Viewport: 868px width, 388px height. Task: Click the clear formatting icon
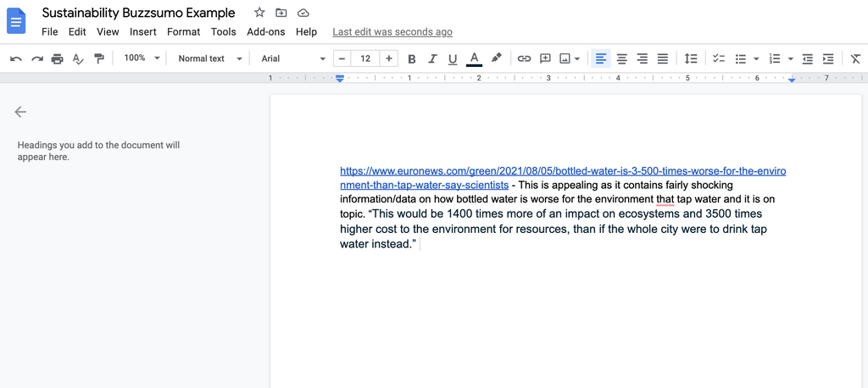[855, 58]
